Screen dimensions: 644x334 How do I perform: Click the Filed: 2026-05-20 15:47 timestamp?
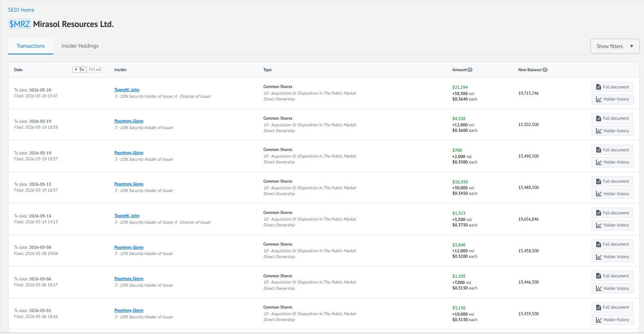pos(36,96)
